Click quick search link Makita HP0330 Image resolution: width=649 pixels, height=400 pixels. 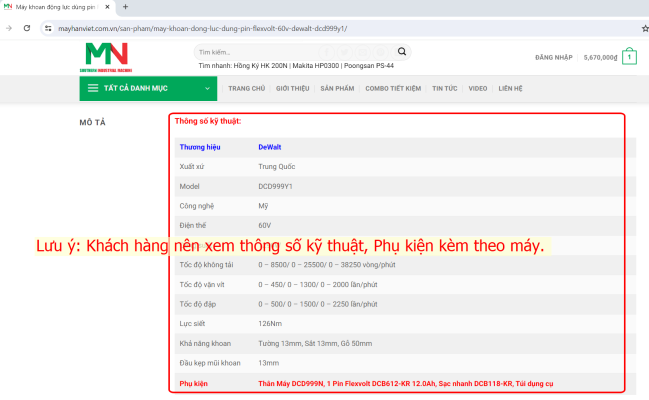315,66
